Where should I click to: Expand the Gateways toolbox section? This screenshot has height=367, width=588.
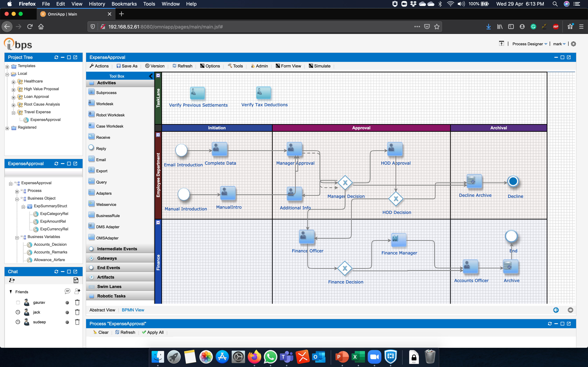[107, 258]
